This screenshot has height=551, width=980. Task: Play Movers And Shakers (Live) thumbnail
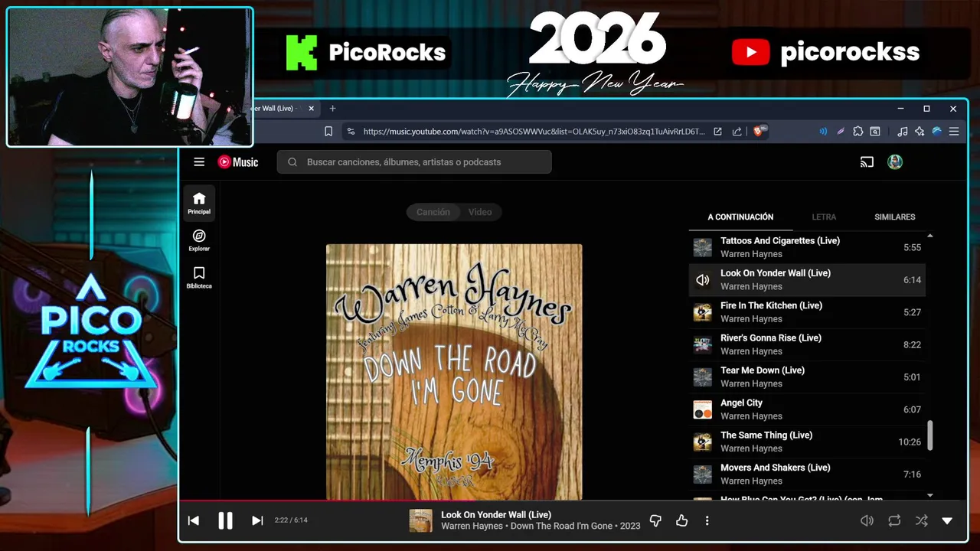pyautogui.click(x=703, y=474)
